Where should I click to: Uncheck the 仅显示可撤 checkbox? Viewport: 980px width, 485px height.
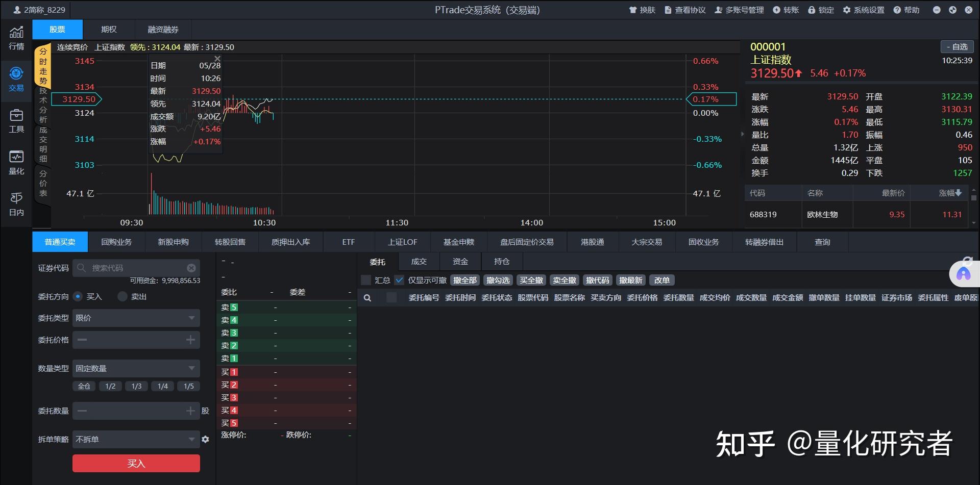click(x=400, y=280)
